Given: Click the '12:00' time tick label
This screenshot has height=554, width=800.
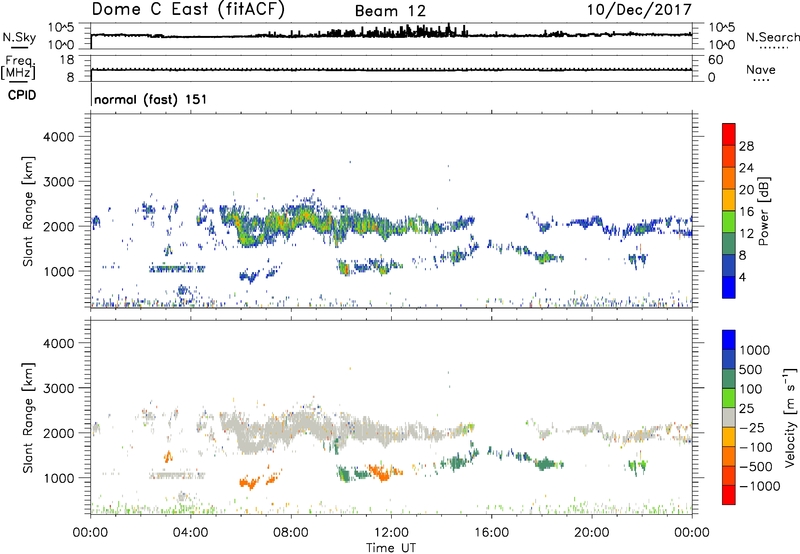Looking at the screenshot, I should [x=391, y=533].
